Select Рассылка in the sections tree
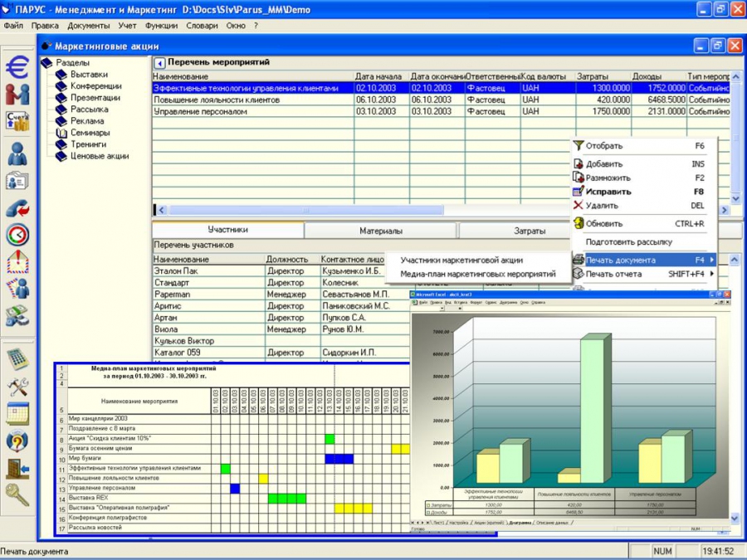 pos(89,110)
